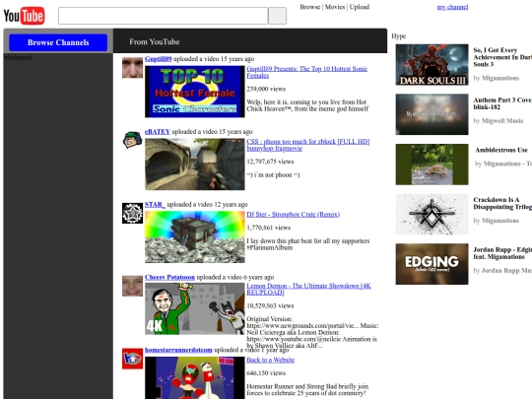Viewport: 532px width, 399px height.
Task: Open Anthem Part 3 cover thumbnail
Action: click(432, 114)
